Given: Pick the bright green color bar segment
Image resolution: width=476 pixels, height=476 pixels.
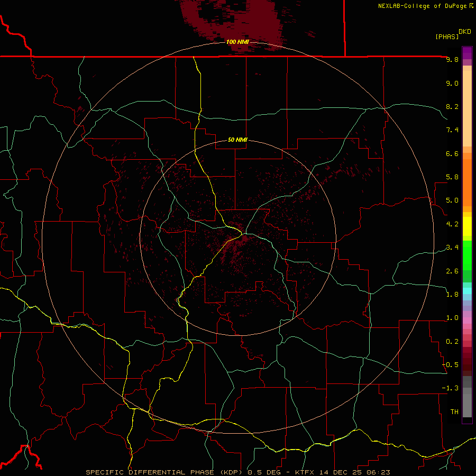Looking at the screenshot, I should pyautogui.click(x=467, y=255).
